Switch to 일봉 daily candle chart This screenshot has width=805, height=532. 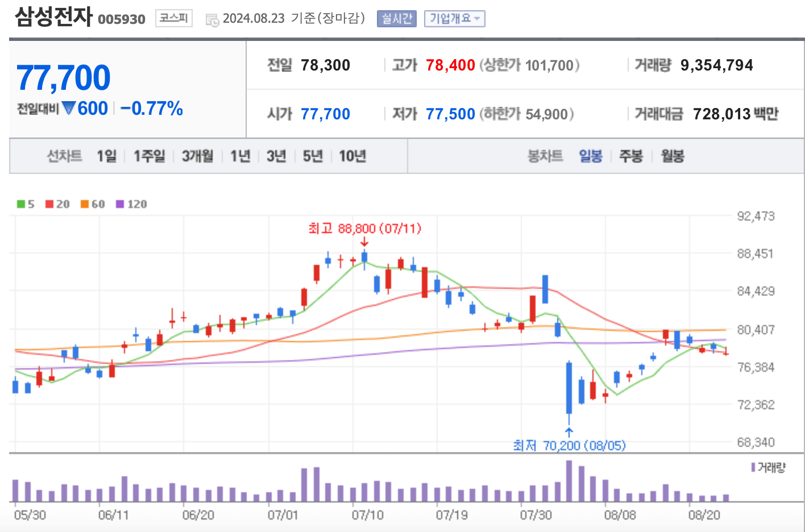pos(591,156)
